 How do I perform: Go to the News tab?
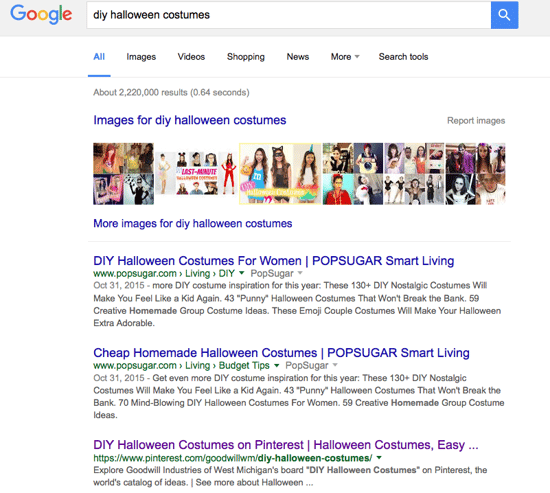(298, 56)
